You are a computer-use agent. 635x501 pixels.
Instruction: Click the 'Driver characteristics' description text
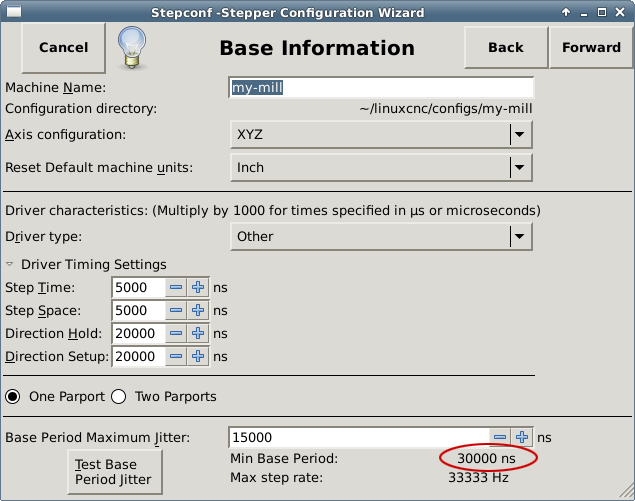click(273, 211)
